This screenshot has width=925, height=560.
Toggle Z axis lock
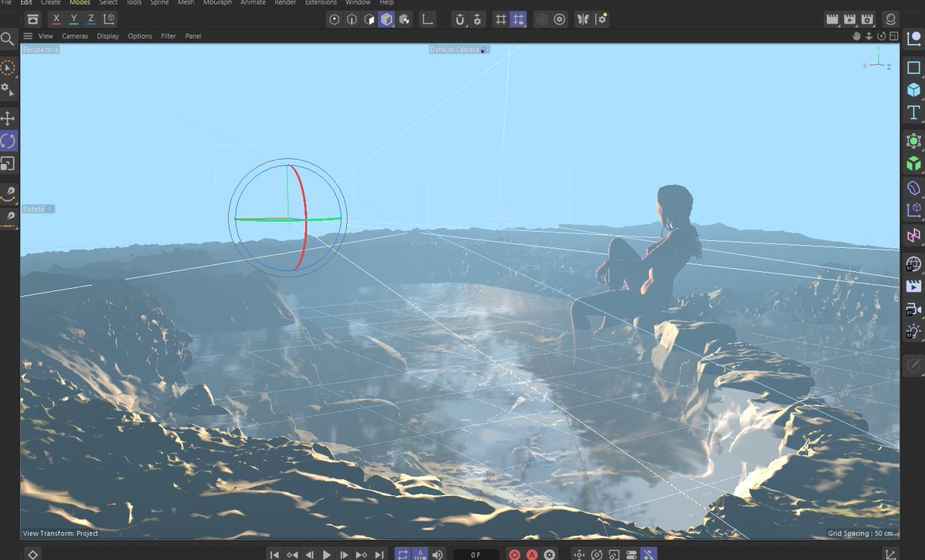91,19
